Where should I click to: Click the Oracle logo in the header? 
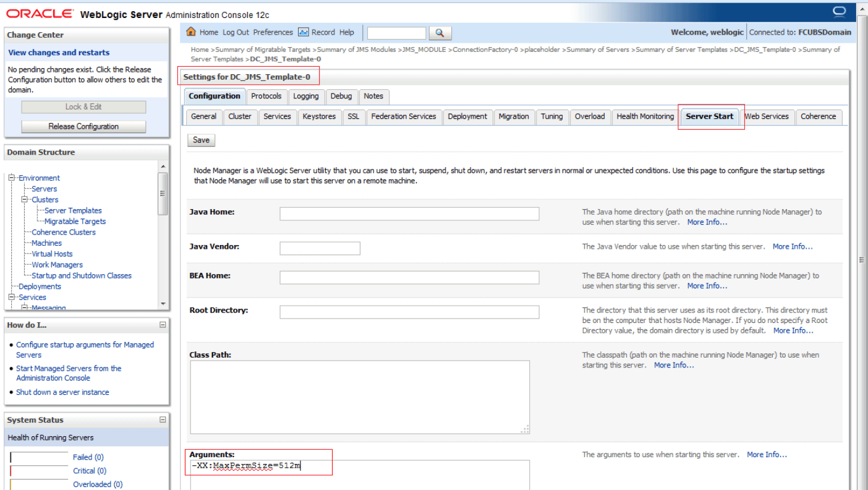40,11
